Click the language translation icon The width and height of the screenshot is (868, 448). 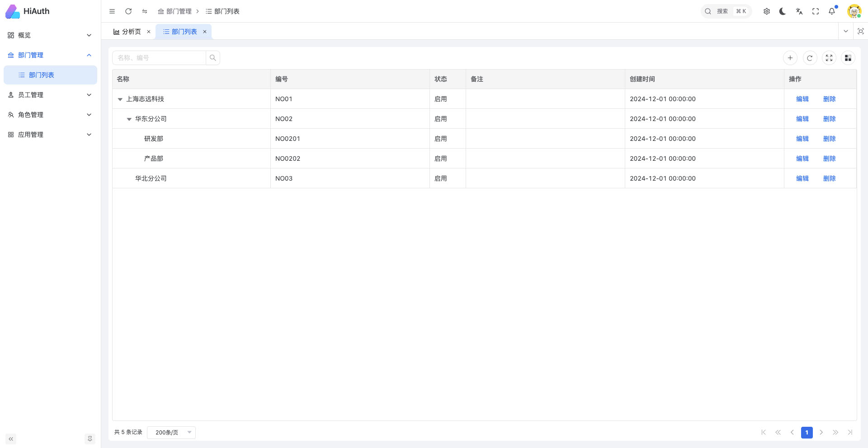[799, 11]
